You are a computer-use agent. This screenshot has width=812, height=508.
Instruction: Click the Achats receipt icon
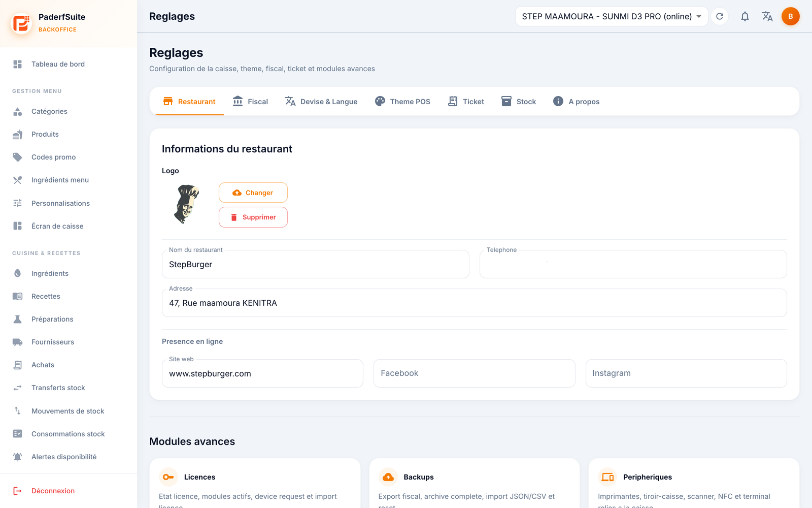coord(17,365)
